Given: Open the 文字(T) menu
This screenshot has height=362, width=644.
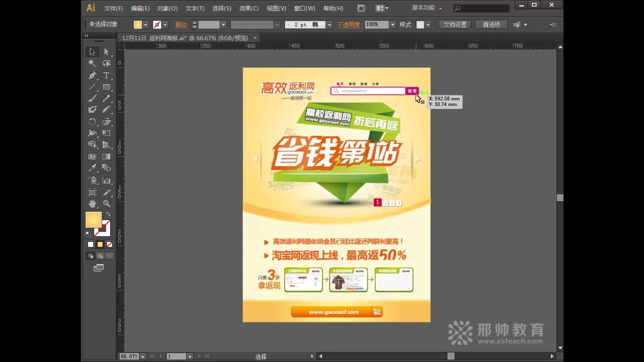Looking at the screenshot, I should 195,9.
